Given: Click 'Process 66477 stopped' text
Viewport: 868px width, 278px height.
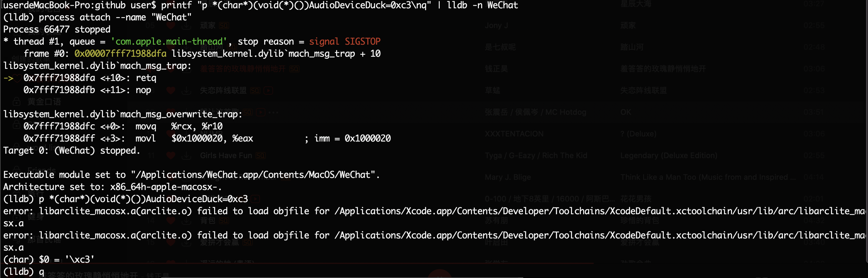Looking at the screenshot, I should pyautogui.click(x=57, y=30).
